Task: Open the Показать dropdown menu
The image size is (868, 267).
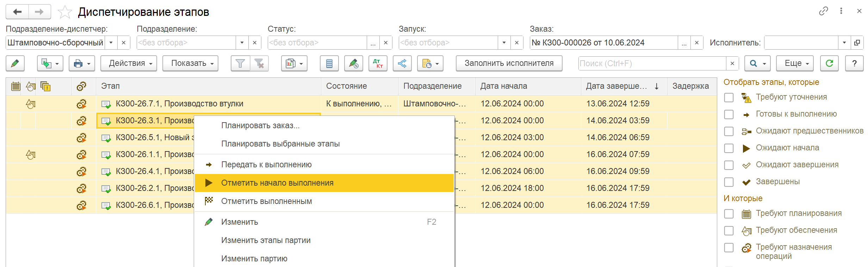Action: tap(190, 63)
